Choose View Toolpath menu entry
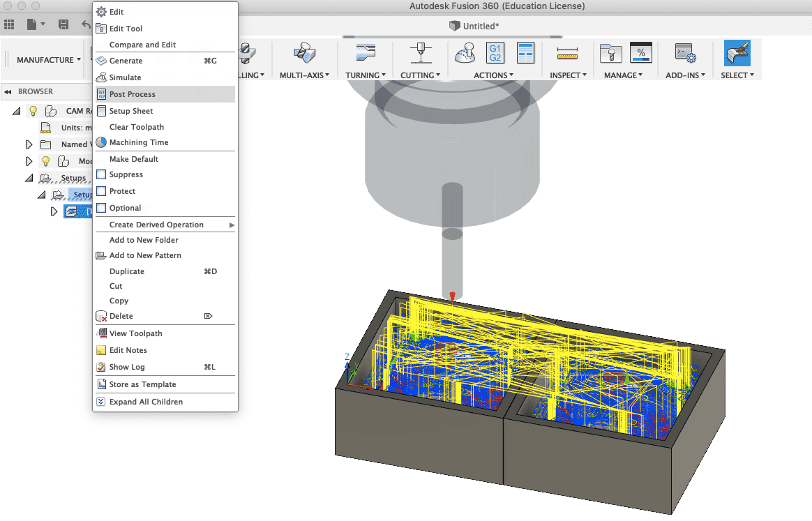This screenshot has width=812, height=521. coord(165,333)
